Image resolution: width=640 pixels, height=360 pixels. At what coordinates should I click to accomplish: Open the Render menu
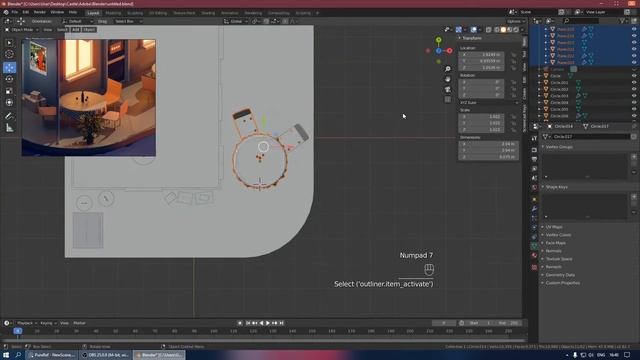[x=40, y=12]
